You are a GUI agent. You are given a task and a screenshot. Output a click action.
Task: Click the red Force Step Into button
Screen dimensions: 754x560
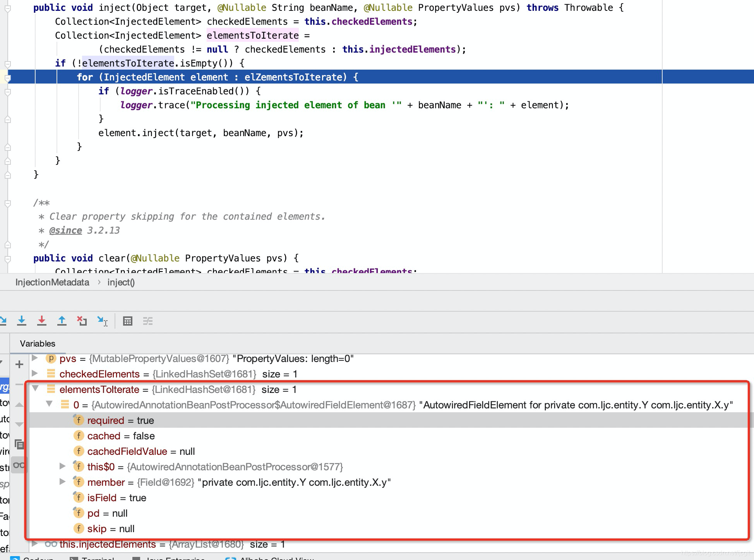tap(42, 321)
